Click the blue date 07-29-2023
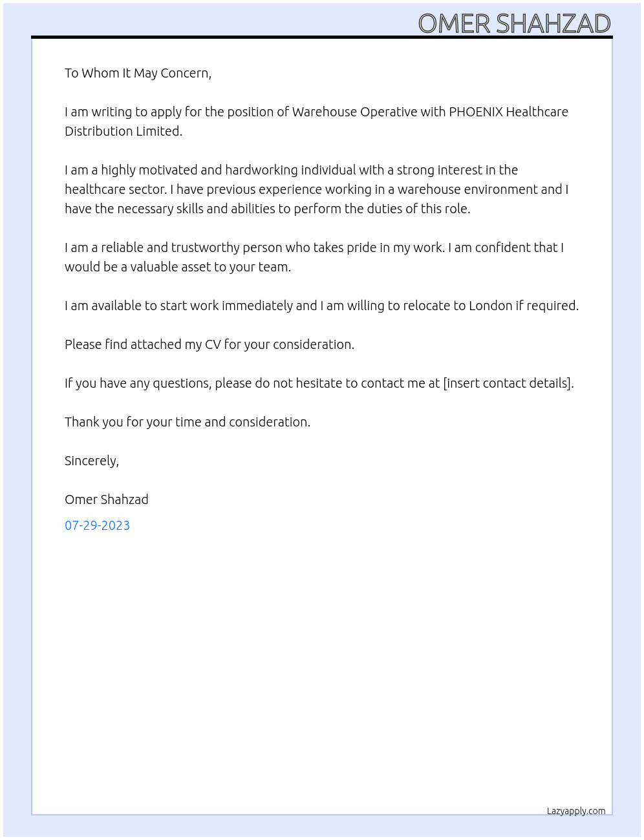This screenshot has height=840, width=644. 97,525
